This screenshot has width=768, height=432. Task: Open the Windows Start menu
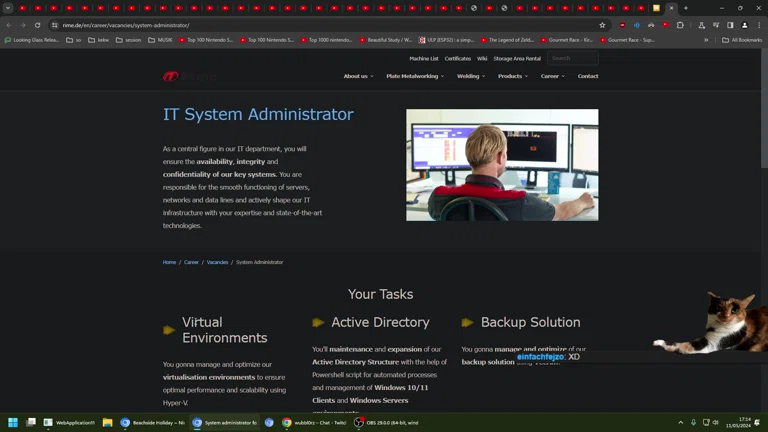tap(13, 423)
